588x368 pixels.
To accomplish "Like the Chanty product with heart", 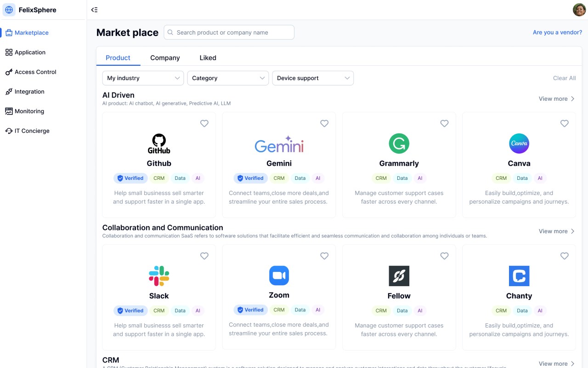I will pos(565,256).
